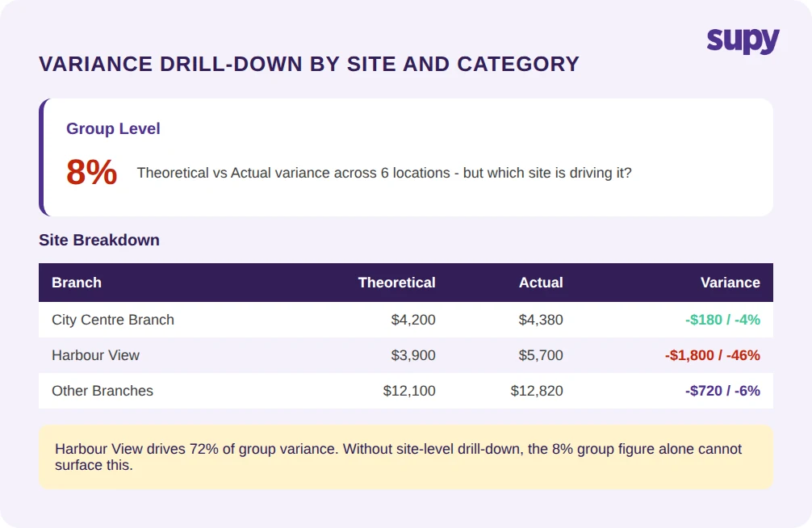This screenshot has height=528, width=812.
Task: Click the Actual column header
Action: (541, 283)
